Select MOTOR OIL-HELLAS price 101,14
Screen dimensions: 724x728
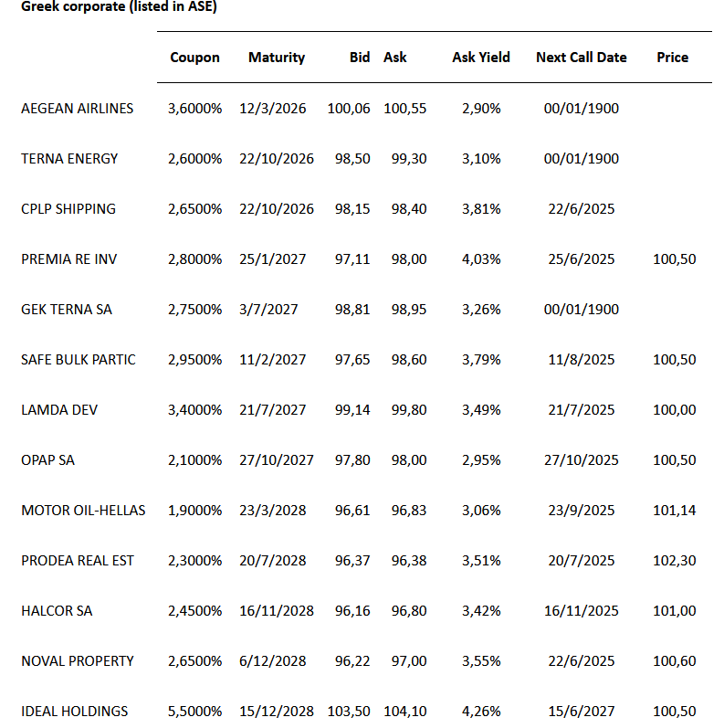point(674,510)
